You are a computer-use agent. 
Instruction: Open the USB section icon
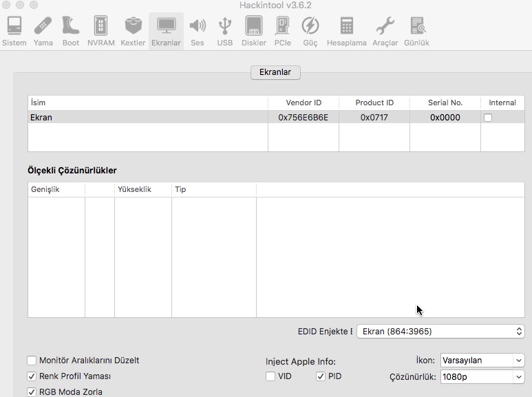point(225,32)
